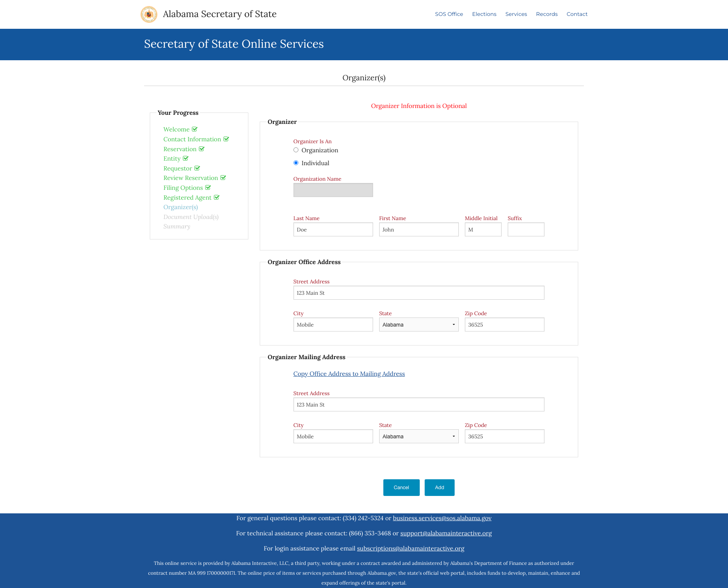Click the office Zip Code field
The image size is (728, 588).
tap(504, 325)
